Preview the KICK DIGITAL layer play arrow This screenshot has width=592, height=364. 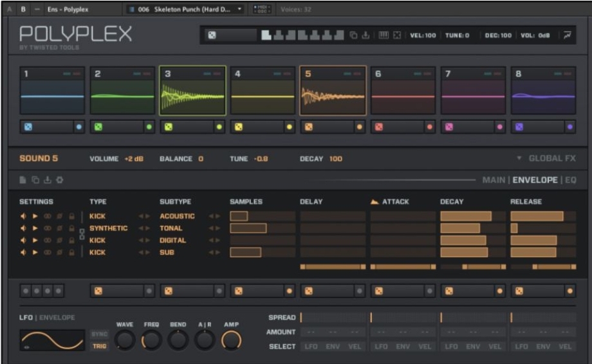[x=35, y=241]
